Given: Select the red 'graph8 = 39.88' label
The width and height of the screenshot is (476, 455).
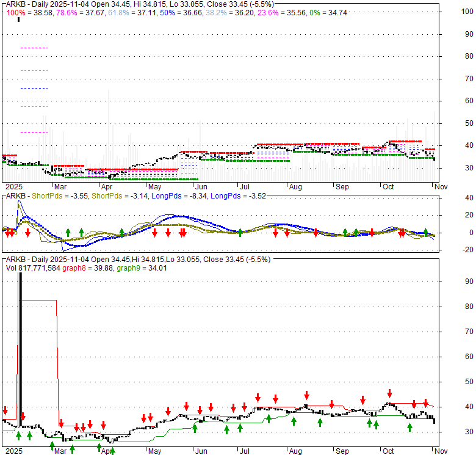Looking at the screenshot, I should [87, 268].
